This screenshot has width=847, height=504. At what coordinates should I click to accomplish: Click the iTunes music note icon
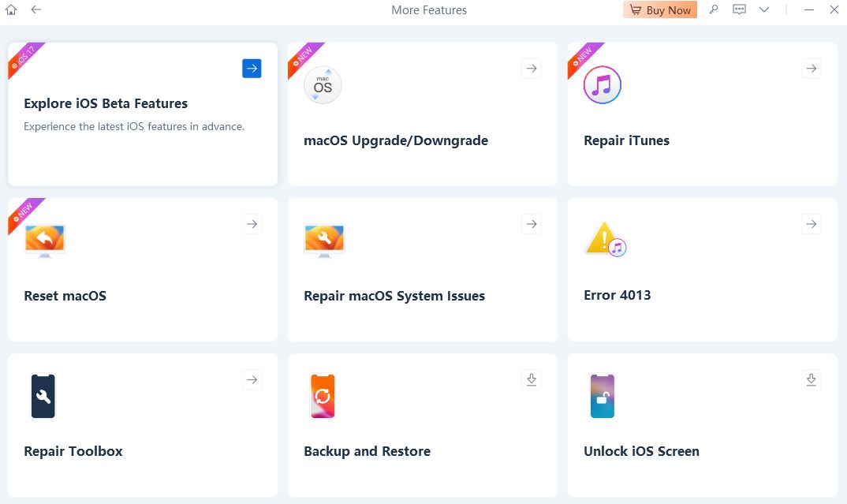coord(603,85)
